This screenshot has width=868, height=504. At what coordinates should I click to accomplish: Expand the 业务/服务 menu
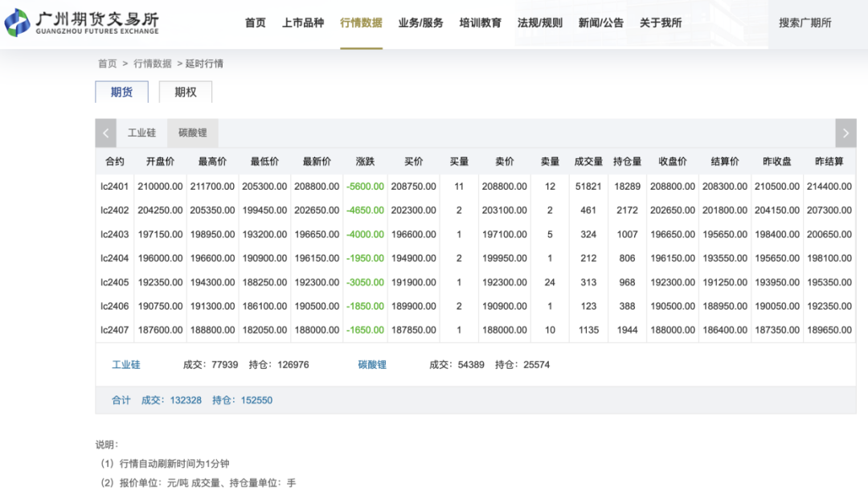click(420, 23)
